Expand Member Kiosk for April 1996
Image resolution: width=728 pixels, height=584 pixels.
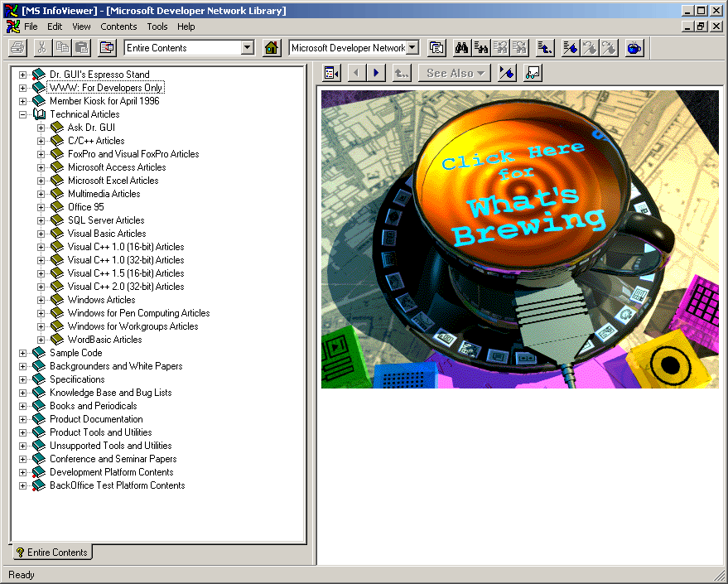(22, 101)
